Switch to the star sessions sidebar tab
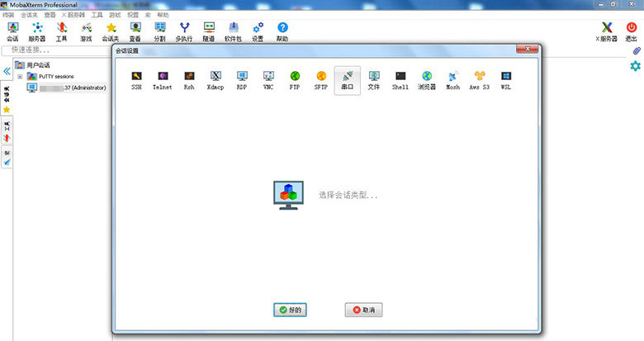 coord(7,99)
